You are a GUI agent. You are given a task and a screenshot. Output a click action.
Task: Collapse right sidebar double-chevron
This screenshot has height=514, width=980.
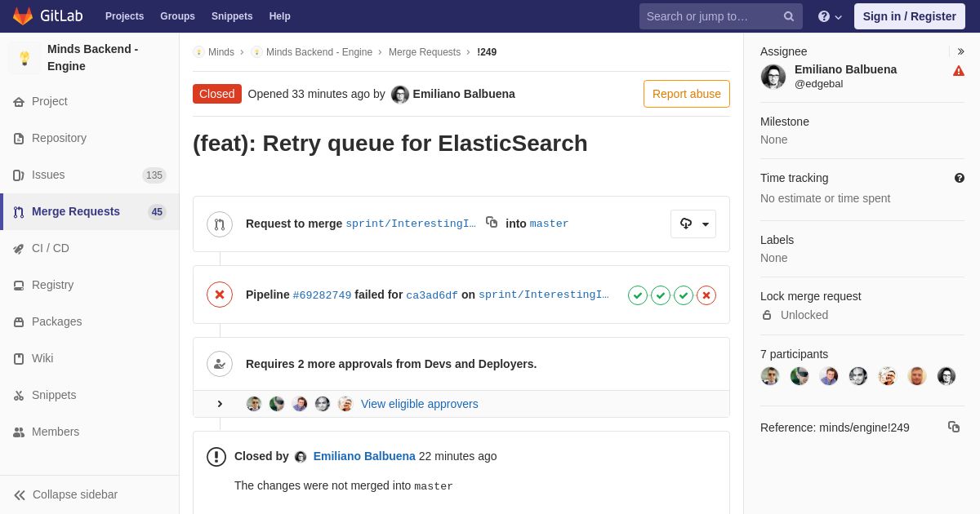[x=960, y=51]
